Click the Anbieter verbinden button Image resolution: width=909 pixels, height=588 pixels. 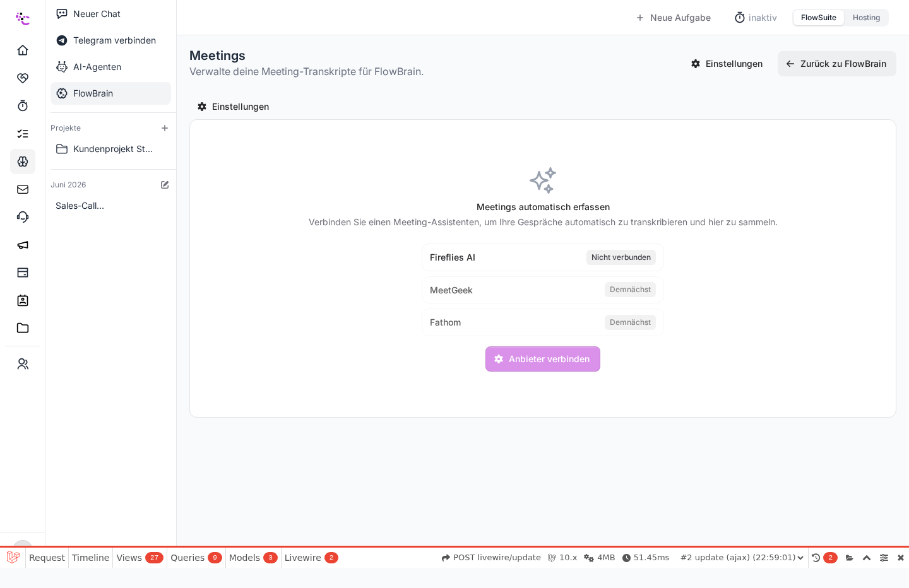[543, 359]
